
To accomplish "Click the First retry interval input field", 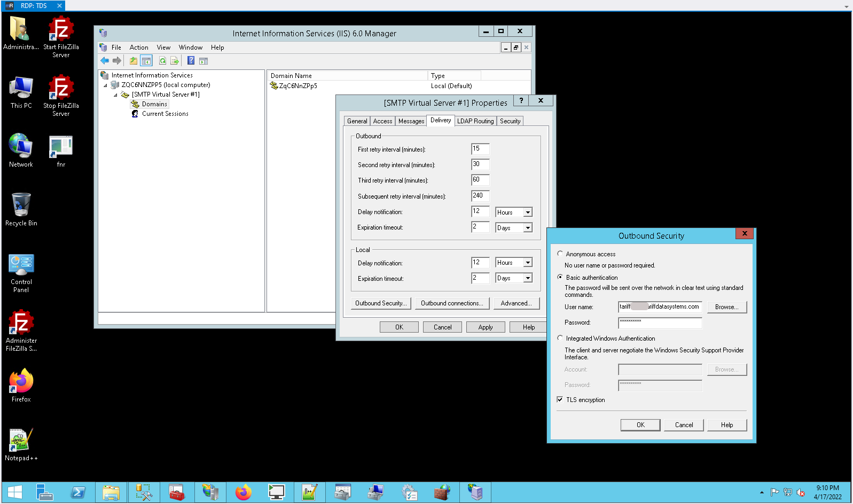I will click(x=480, y=149).
